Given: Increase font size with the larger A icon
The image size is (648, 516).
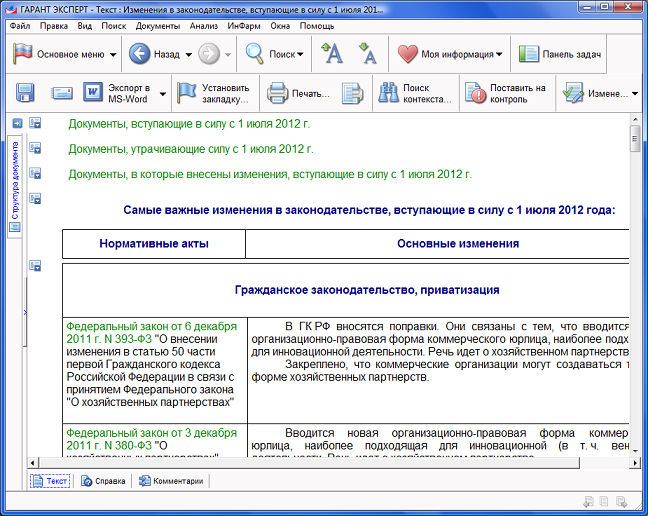Looking at the screenshot, I should click(333, 54).
